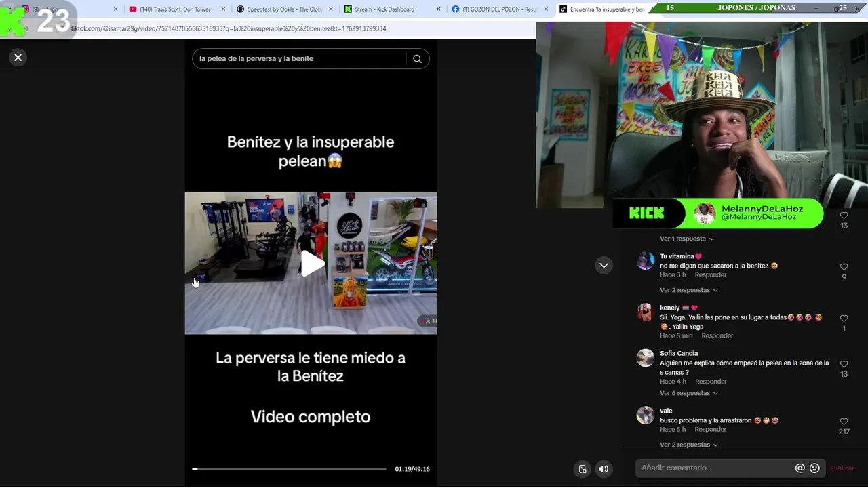This screenshot has width=868, height=488.
Task: Switch to the Travis Scott YouTube tab
Action: coord(177,9)
